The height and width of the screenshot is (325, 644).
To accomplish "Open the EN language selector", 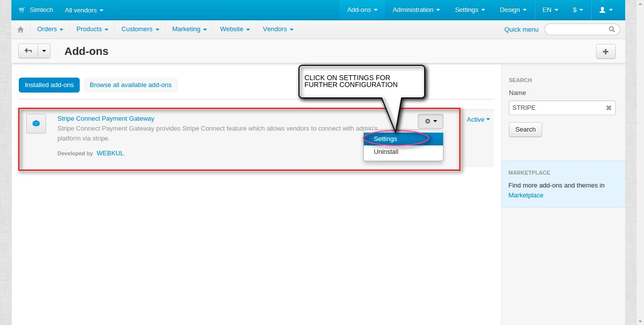I will [550, 10].
